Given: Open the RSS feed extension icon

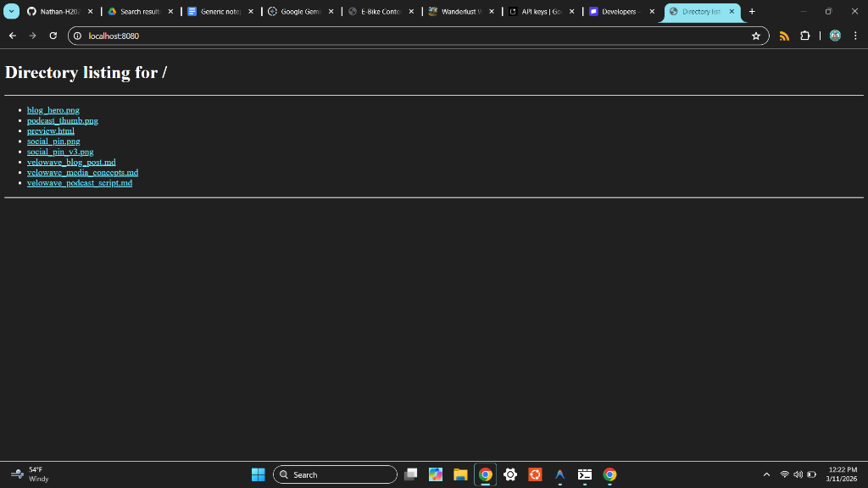Looking at the screenshot, I should [x=784, y=36].
